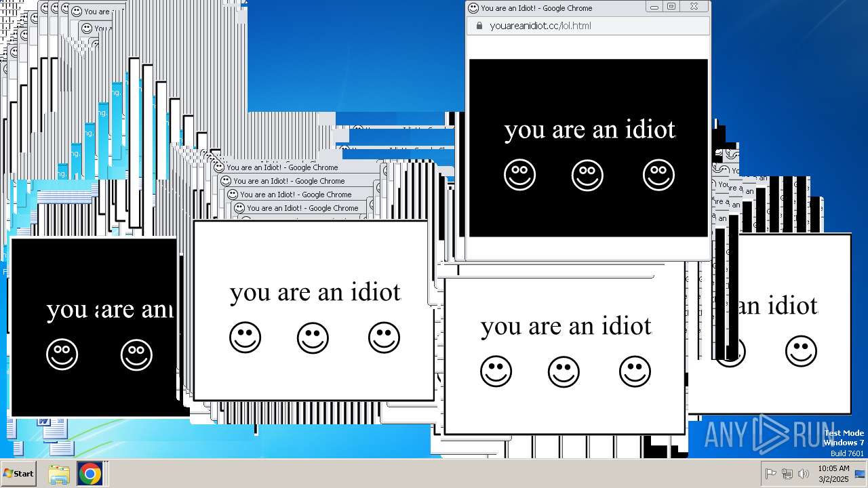Image resolution: width=868 pixels, height=488 pixels.
Task: Click the smiley favicon in front Chrome title bar
Action: (473, 8)
